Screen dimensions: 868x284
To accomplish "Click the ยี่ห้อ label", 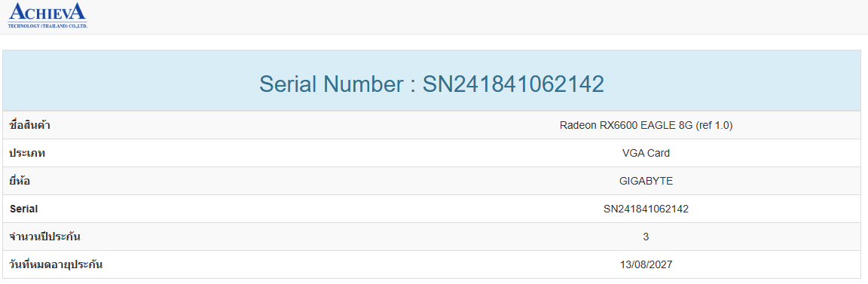I will (20, 181).
